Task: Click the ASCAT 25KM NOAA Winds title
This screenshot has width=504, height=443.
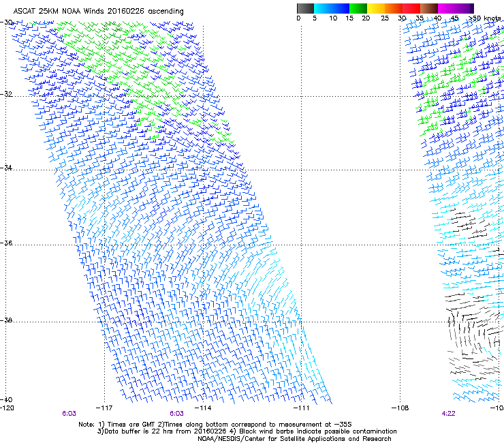Action: click(x=98, y=12)
